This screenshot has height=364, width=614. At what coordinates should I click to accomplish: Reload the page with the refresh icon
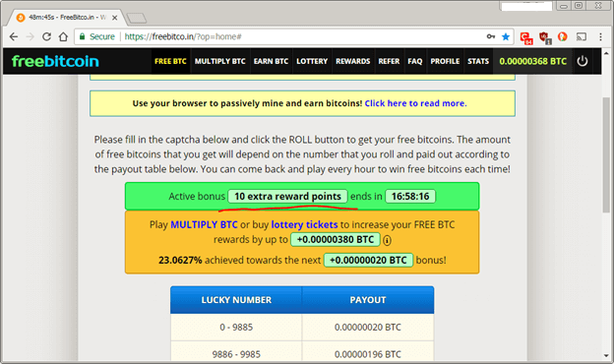click(x=46, y=36)
